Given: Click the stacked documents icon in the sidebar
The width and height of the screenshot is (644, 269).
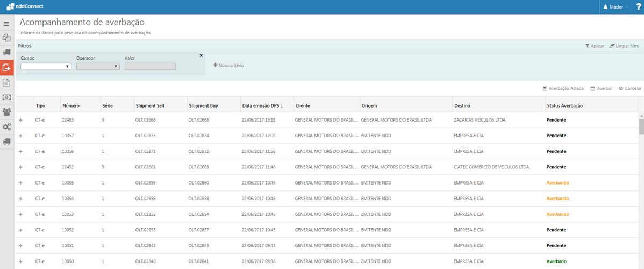Looking at the screenshot, I should [x=6, y=38].
